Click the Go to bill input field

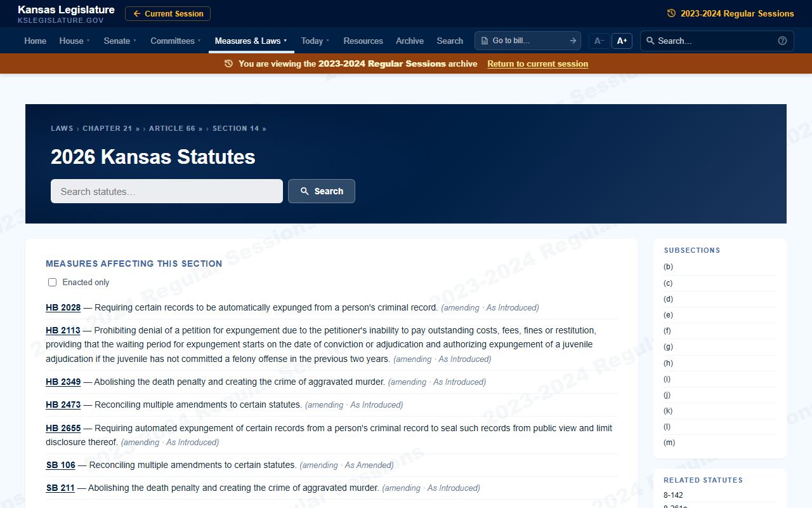528,41
